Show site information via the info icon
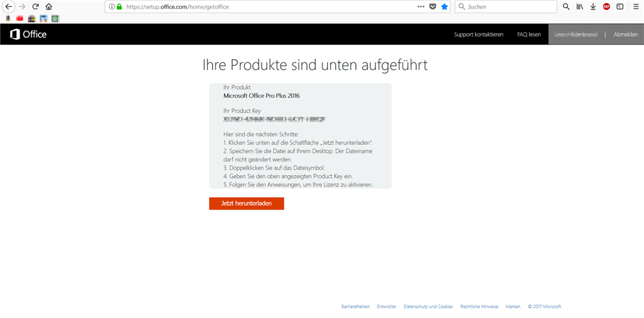The height and width of the screenshot is (318, 644). pyautogui.click(x=112, y=6)
